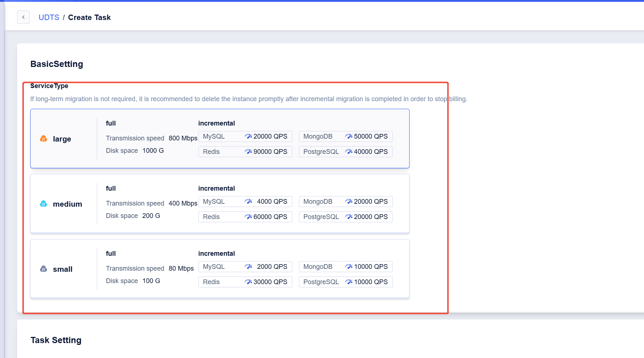The height and width of the screenshot is (358, 644).
Task: Click speed gauge icon beside 40000 QPS PostgreSQL
Action: [349, 152]
